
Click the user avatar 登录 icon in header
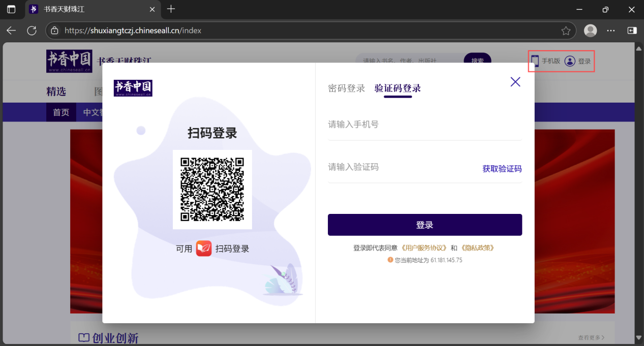tap(570, 61)
